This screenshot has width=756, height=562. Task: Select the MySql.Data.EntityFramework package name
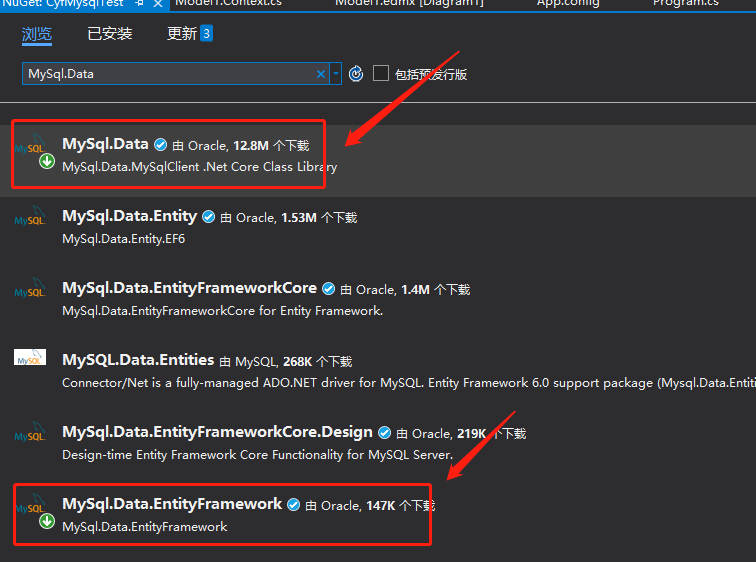172,504
